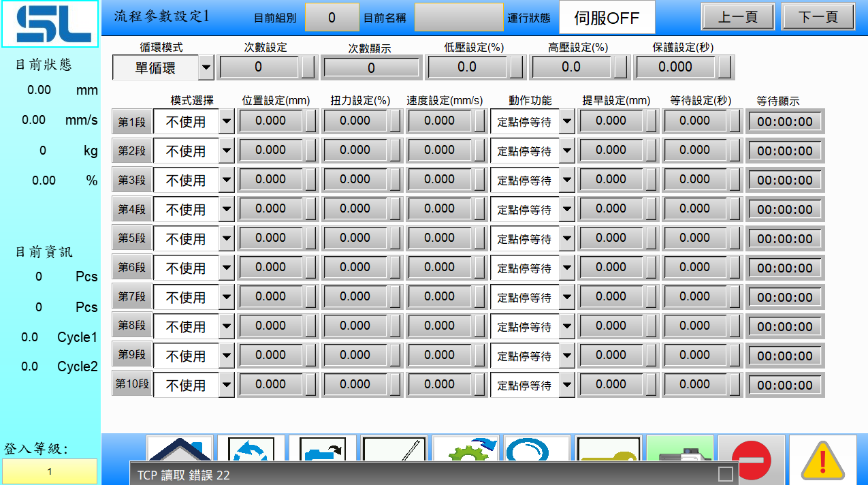
Task: Open the golden key icon
Action: (x=609, y=448)
